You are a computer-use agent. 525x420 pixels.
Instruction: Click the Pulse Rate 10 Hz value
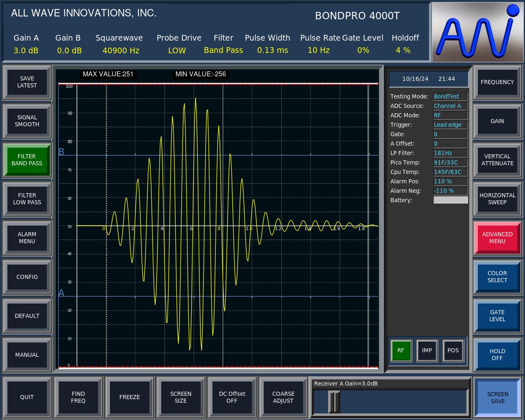pyautogui.click(x=319, y=50)
